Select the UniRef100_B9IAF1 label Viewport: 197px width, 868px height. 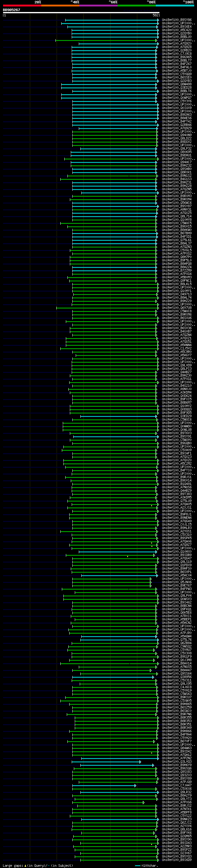pyautogui.click(x=177, y=454)
